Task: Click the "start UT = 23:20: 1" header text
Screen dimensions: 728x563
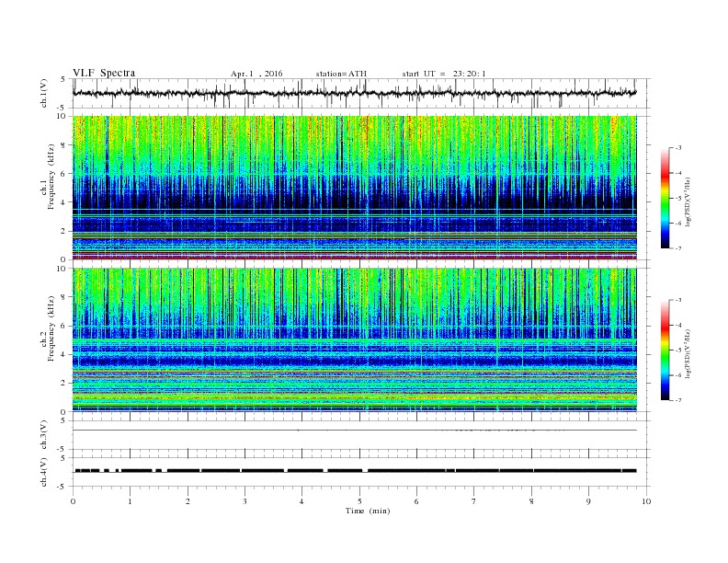Action: 444,74
